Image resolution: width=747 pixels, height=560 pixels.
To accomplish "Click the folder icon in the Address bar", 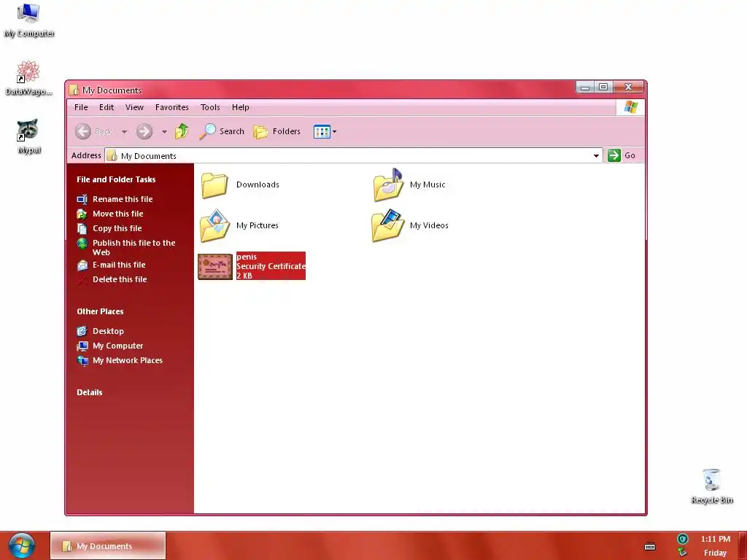I will pos(112,156).
